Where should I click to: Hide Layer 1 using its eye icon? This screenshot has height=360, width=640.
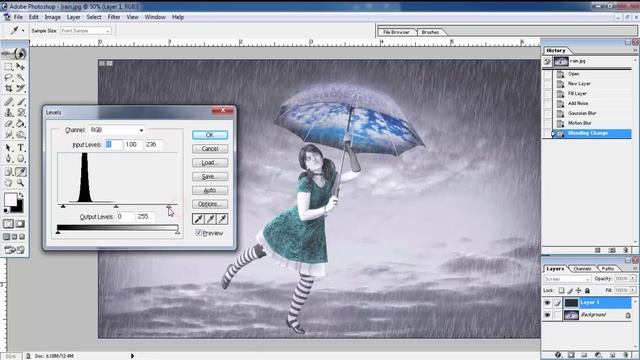click(547, 302)
